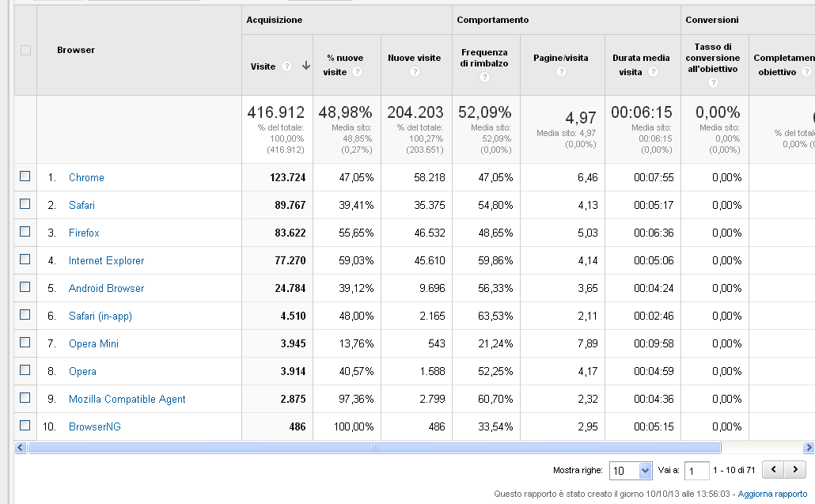The height and width of the screenshot is (504, 815).
Task: Click the Vai a page input field
Action: 696,471
